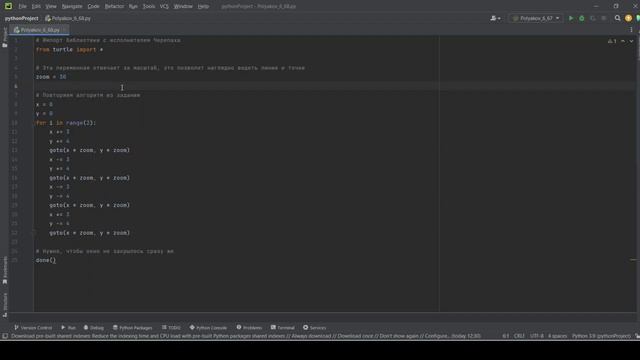
Task: Click the warning count indicator in editor
Action: click(x=612, y=41)
